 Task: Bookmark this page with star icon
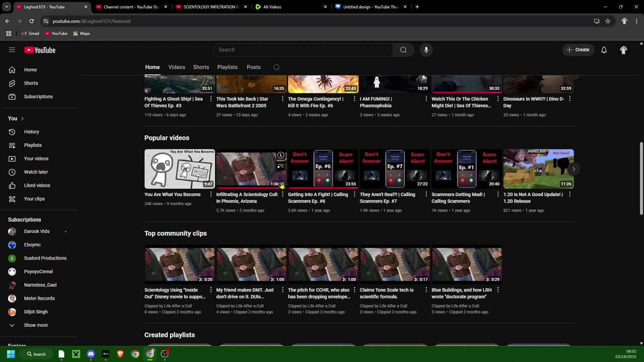click(608, 21)
